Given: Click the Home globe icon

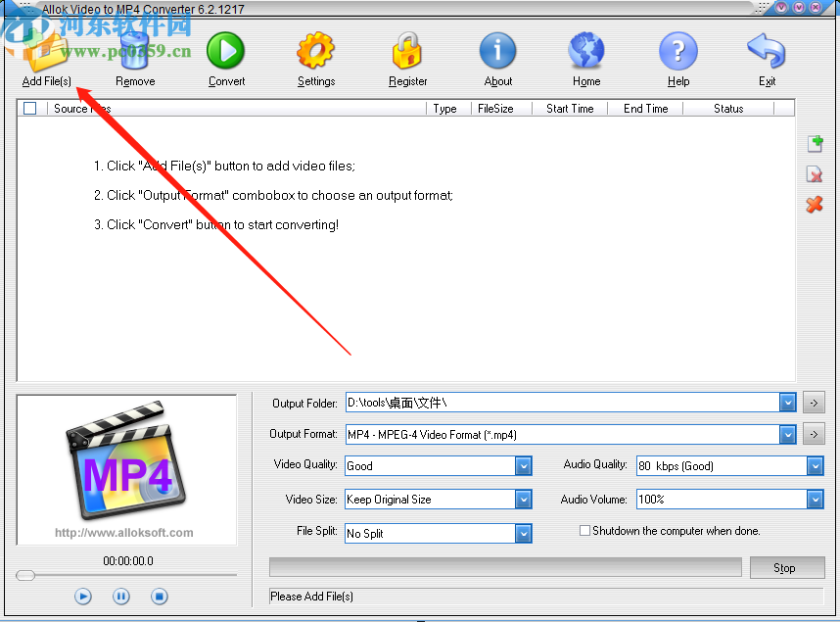Looking at the screenshot, I should (x=585, y=51).
